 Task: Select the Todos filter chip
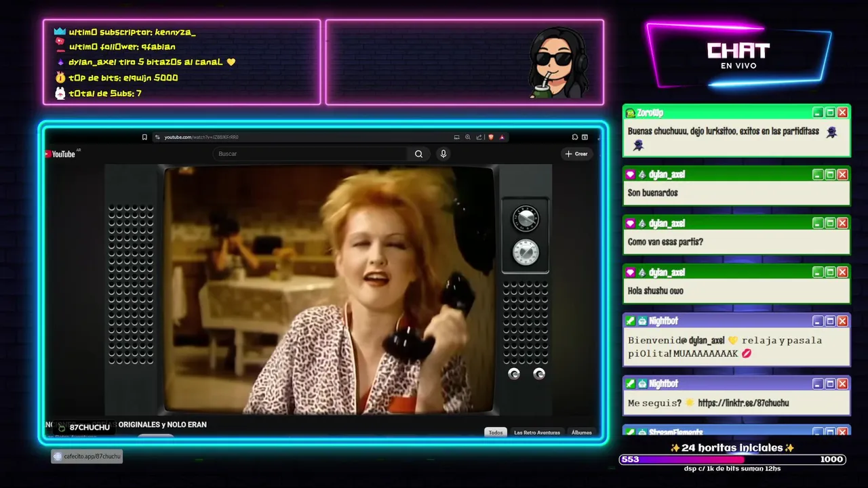point(496,432)
